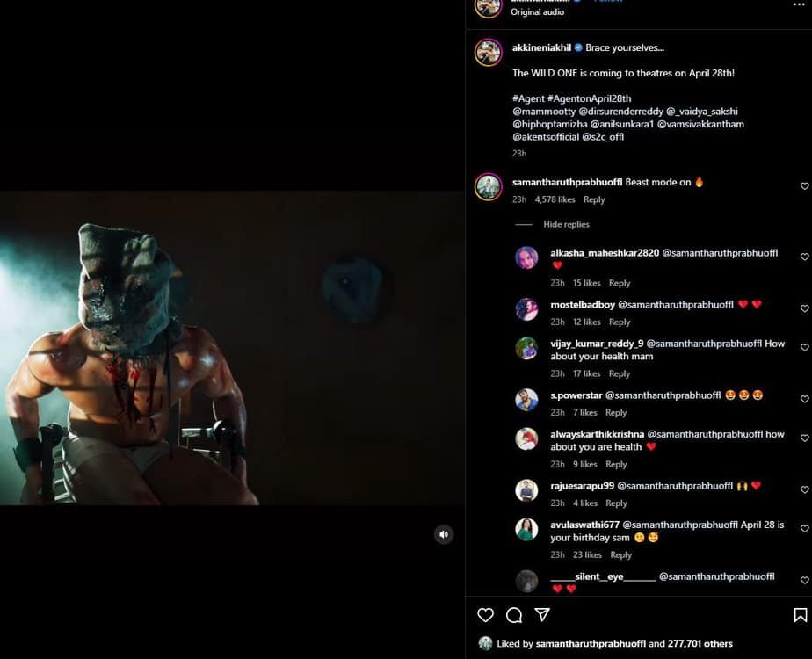The width and height of the screenshot is (812, 659).
Task: Reply to samantharuthprabhuoffl's comment
Action: tap(594, 199)
